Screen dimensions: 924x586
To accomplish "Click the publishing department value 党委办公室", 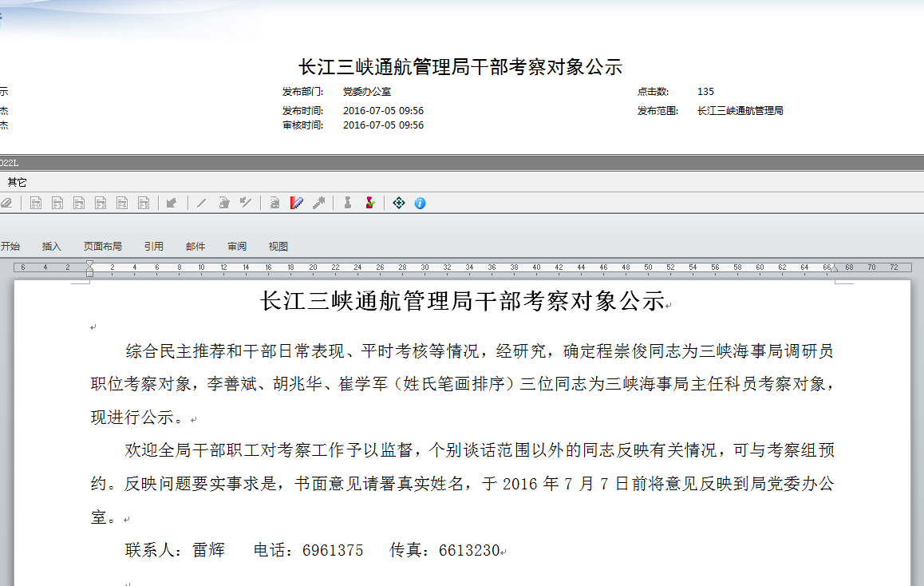I will (x=367, y=92).
